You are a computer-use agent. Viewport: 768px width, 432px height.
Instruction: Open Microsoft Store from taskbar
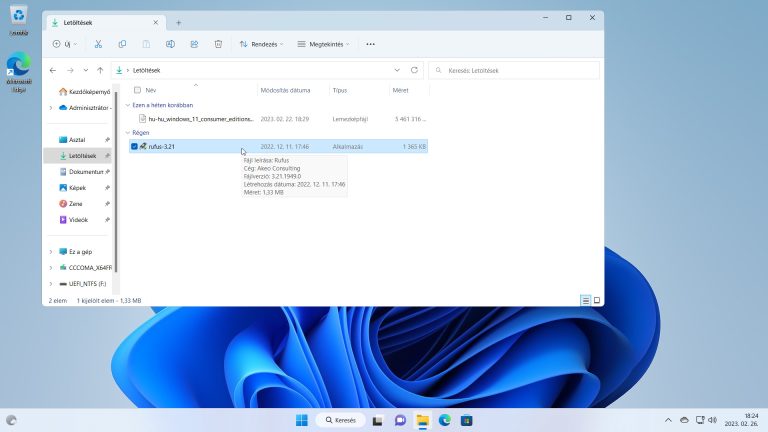click(x=467, y=420)
